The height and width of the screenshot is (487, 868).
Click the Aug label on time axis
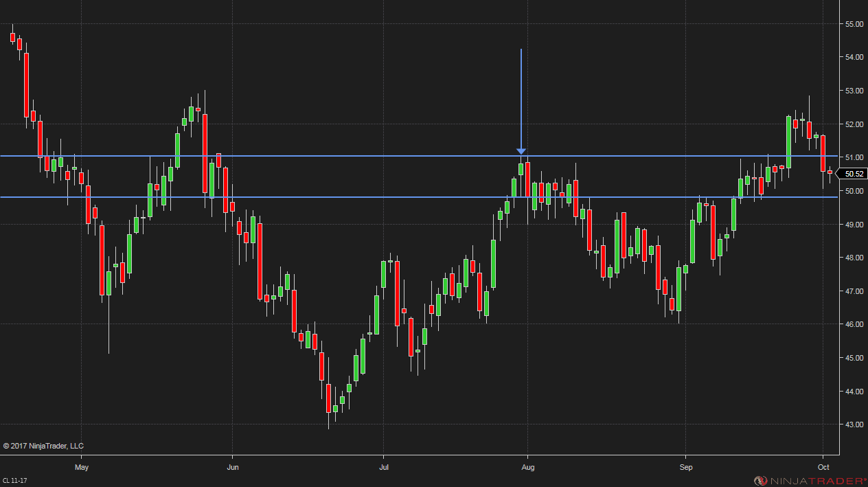coord(528,467)
